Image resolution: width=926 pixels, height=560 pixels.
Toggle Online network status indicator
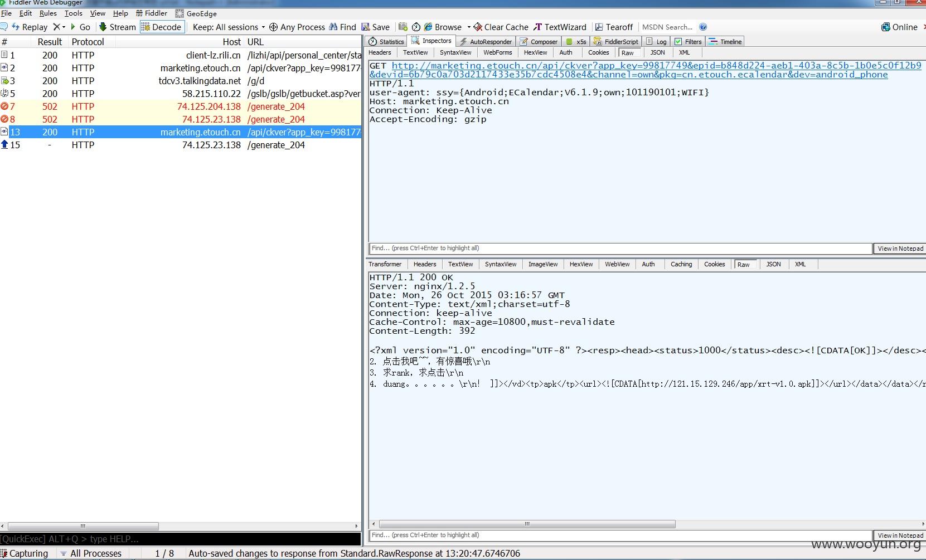coord(899,27)
